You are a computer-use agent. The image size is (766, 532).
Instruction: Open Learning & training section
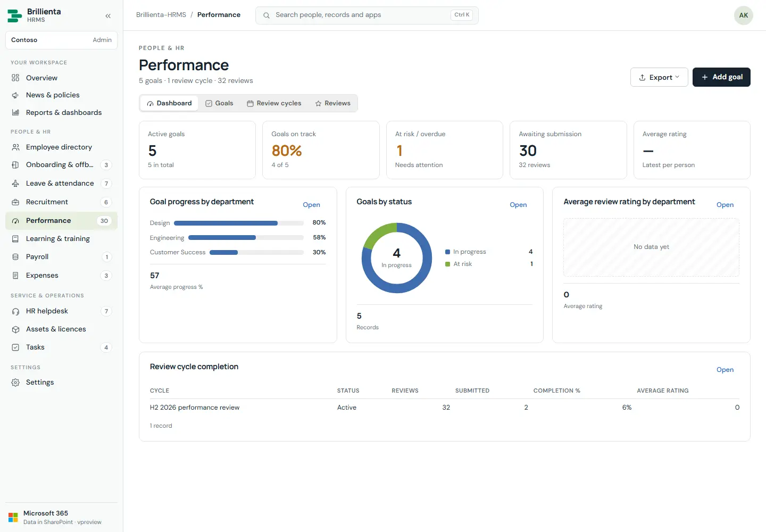pos(61,238)
